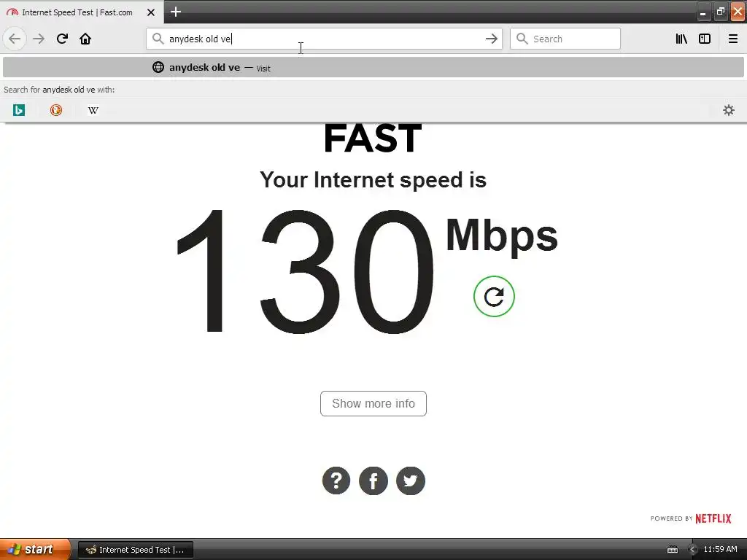747x560 pixels.
Task: Share result on Facebook
Action: [x=373, y=481]
